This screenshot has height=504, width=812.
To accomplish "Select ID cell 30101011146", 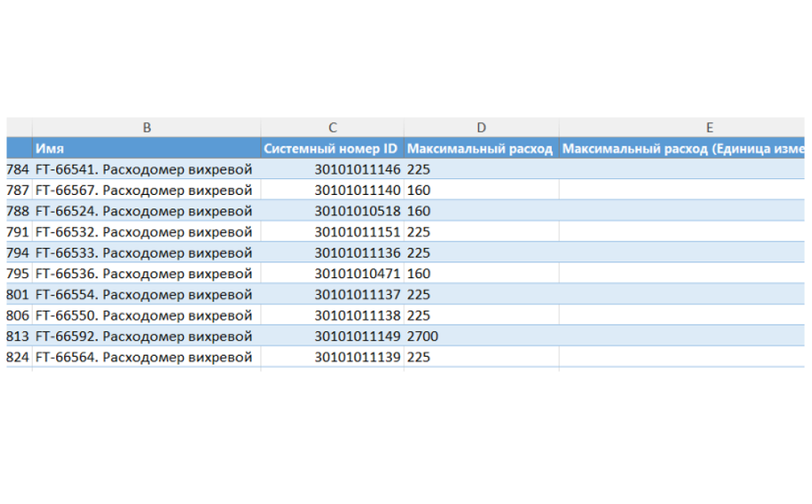I will click(332, 170).
